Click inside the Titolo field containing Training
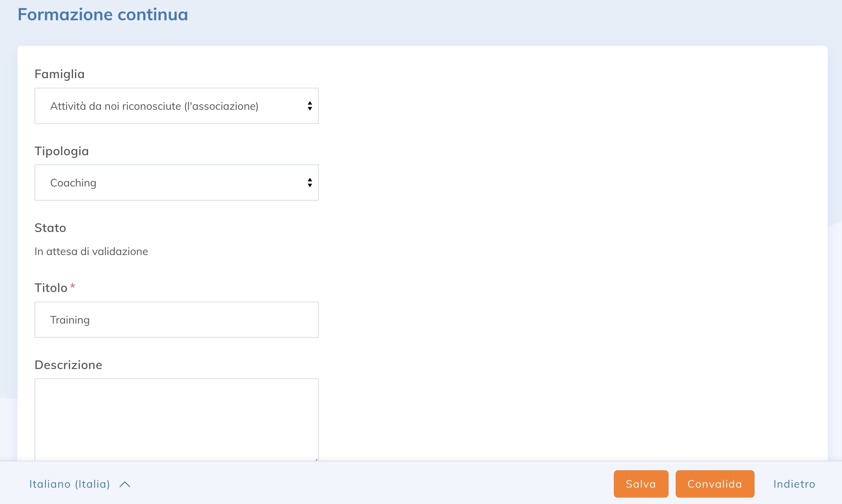This screenshot has height=504, width=842. tap(177, 319)
